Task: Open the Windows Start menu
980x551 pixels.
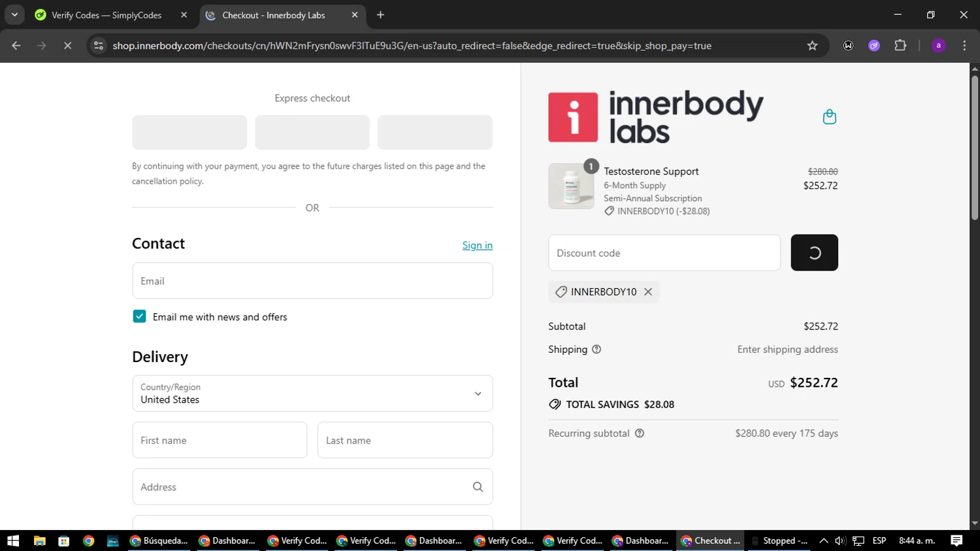Action: tap(13, 541)
